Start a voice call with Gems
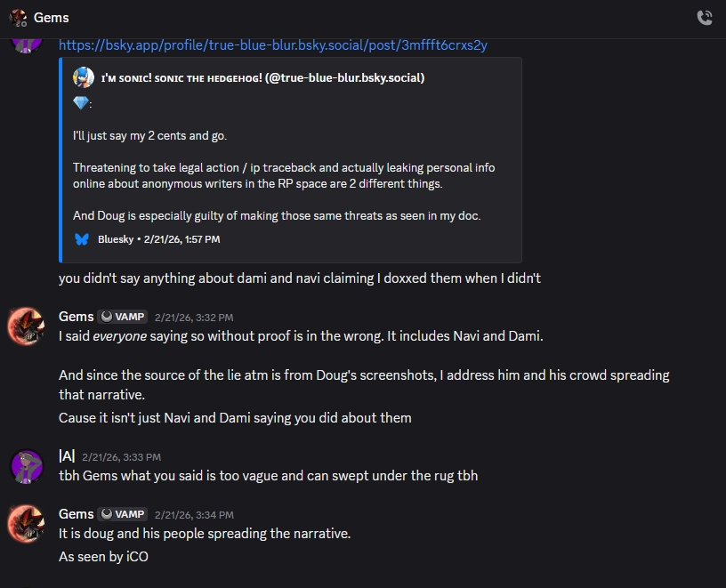Viewport: 726px width, 588px height. tap(704, 17)
